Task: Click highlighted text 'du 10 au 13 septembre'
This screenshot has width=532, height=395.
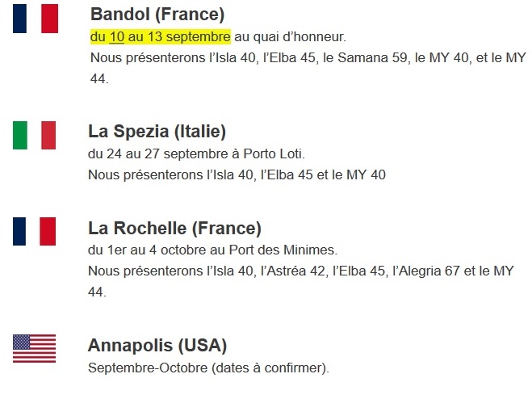Action: point(161,36)
